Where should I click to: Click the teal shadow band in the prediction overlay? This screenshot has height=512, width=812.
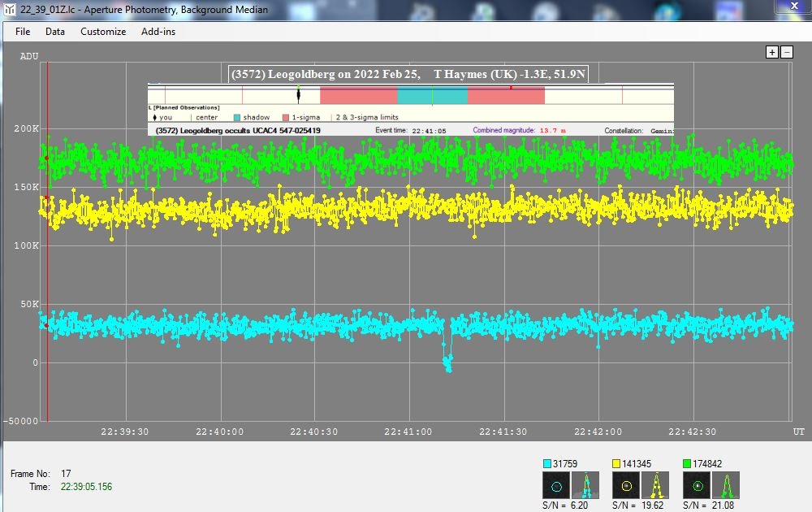coord(432,96)
